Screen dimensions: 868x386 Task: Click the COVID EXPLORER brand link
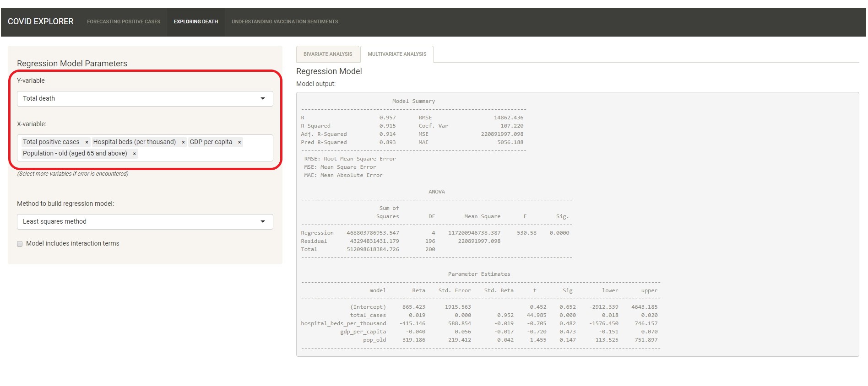tap(41, 21)
